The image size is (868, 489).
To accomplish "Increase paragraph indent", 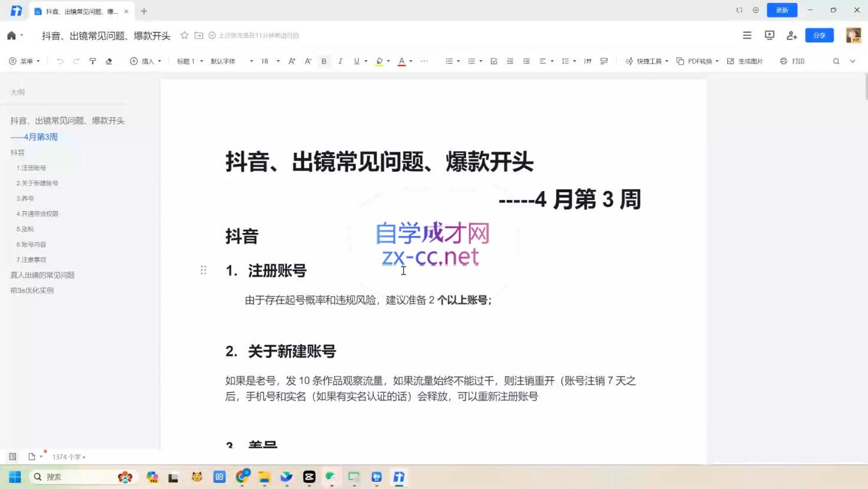I will 526,61.
